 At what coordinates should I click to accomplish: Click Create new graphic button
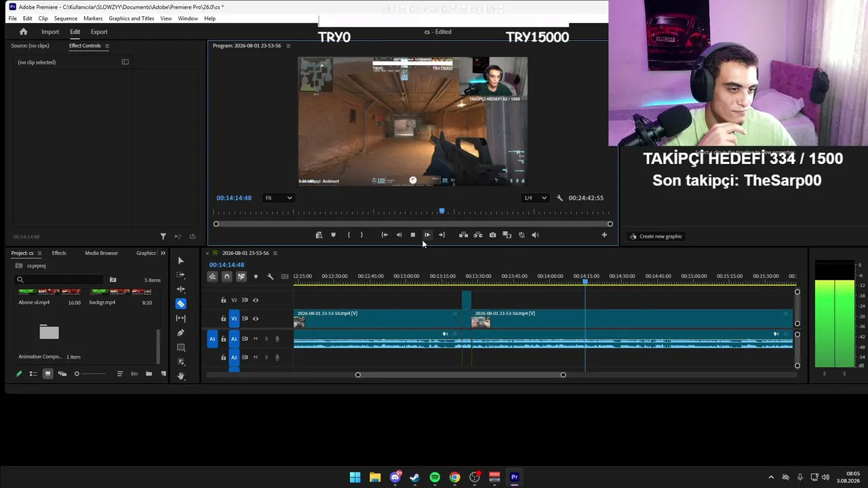[x=656, y=237]
